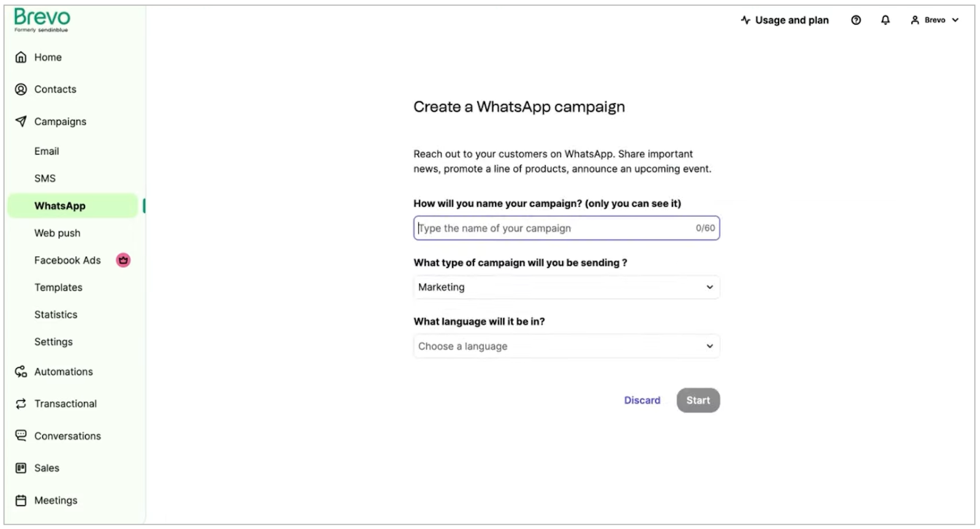The width and height of the screenshot is (980, 529).
Task: Click the Usage and plan activity icon
Action: click(745, 20)
